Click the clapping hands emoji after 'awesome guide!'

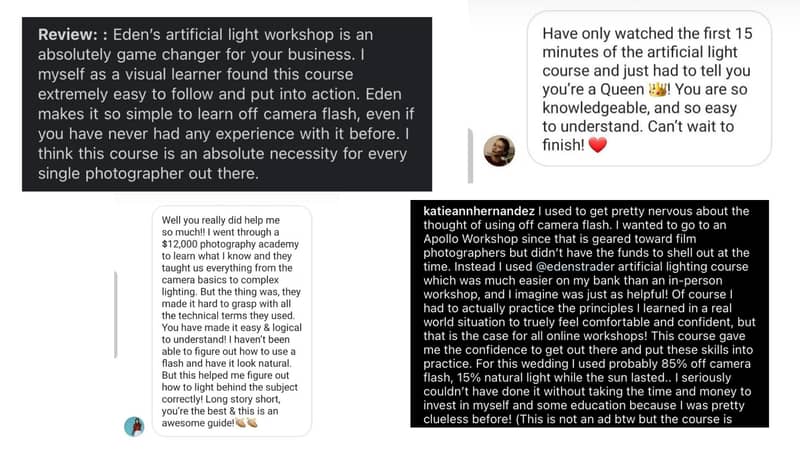tap(246, 422)
